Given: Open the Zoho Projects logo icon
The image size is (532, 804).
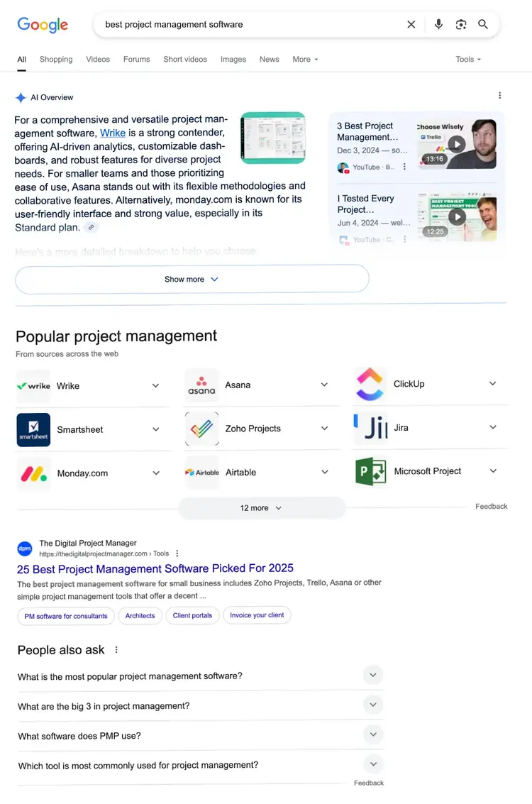Looking at the screenshot, I should click(201, 429).
